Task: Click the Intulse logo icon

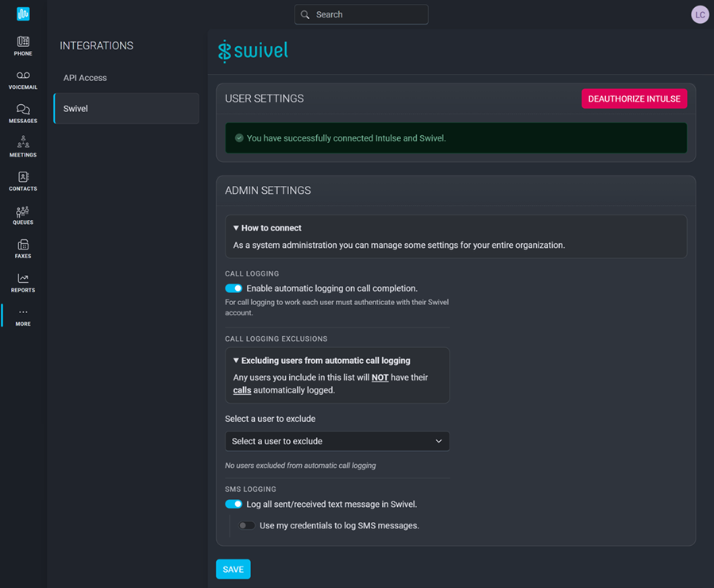Action: coord(23,14)
